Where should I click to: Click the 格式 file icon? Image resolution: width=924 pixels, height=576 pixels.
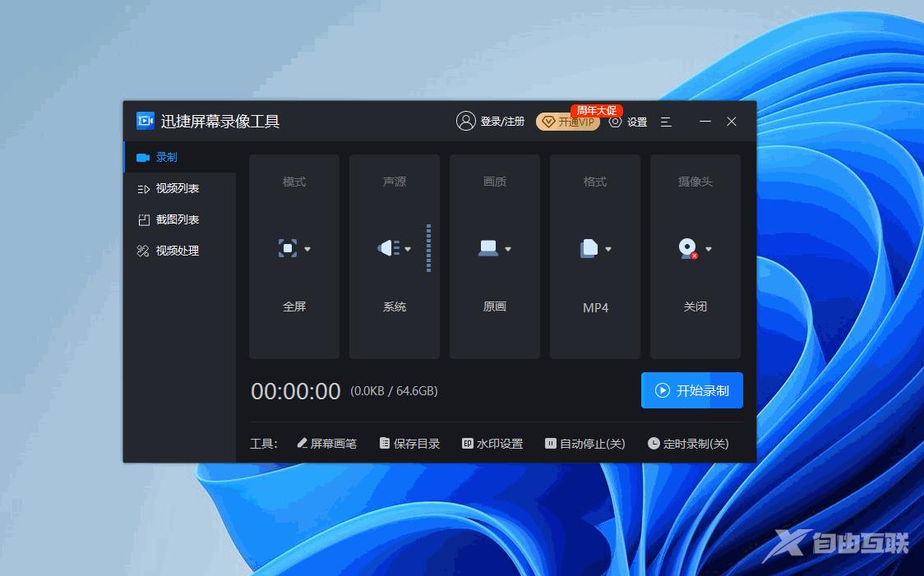(589, 248)
